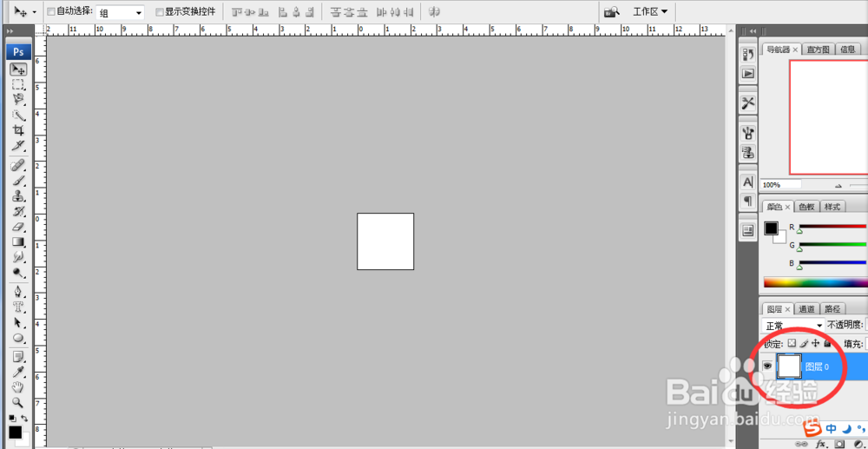This screenshot has width=868, height=449.
Task: Enable the 自动选择 checkbox
Action: pos(51,11)
